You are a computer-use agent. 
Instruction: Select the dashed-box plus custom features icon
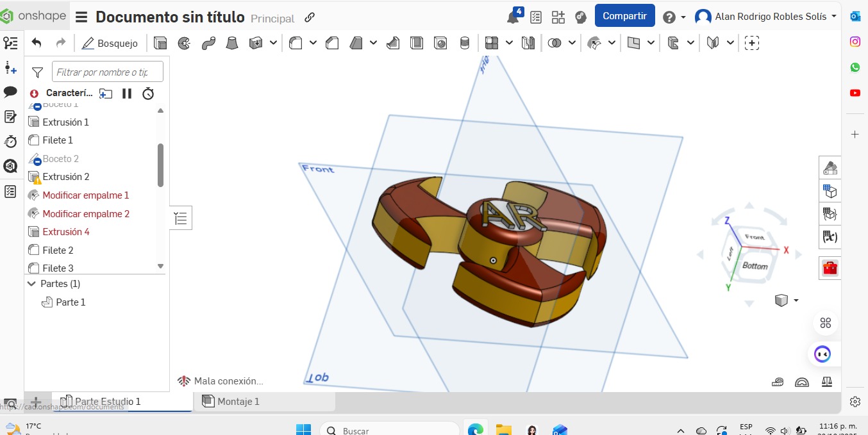click(752, 43)
